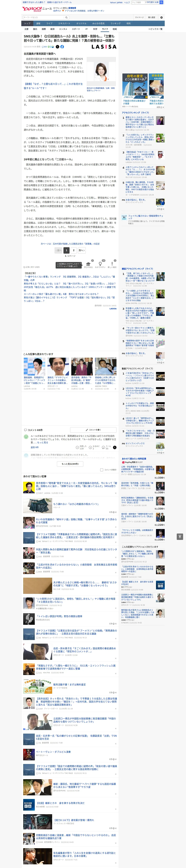Screen dimensions: 186x868
Task: Click the keyword search magnifier icon
Action: 66,18
